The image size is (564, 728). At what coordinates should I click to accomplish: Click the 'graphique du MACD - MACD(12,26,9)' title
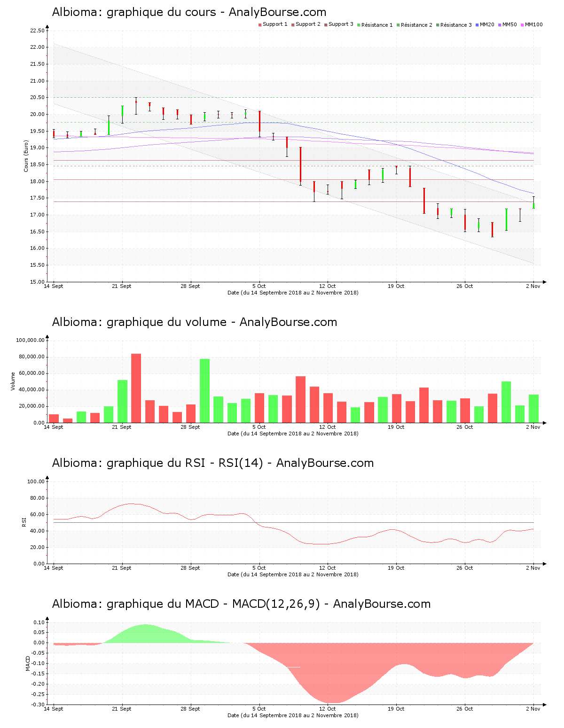[213, 604]
